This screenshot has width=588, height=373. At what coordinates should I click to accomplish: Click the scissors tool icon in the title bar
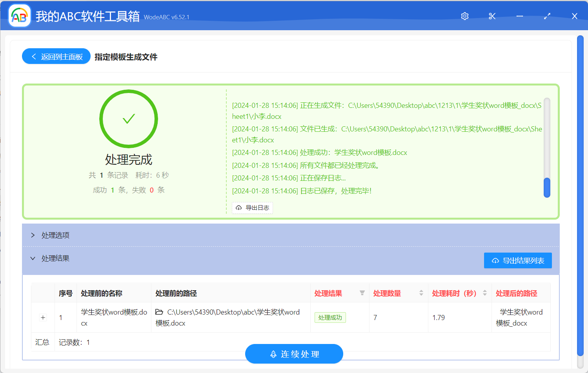[x=492, y=16]
